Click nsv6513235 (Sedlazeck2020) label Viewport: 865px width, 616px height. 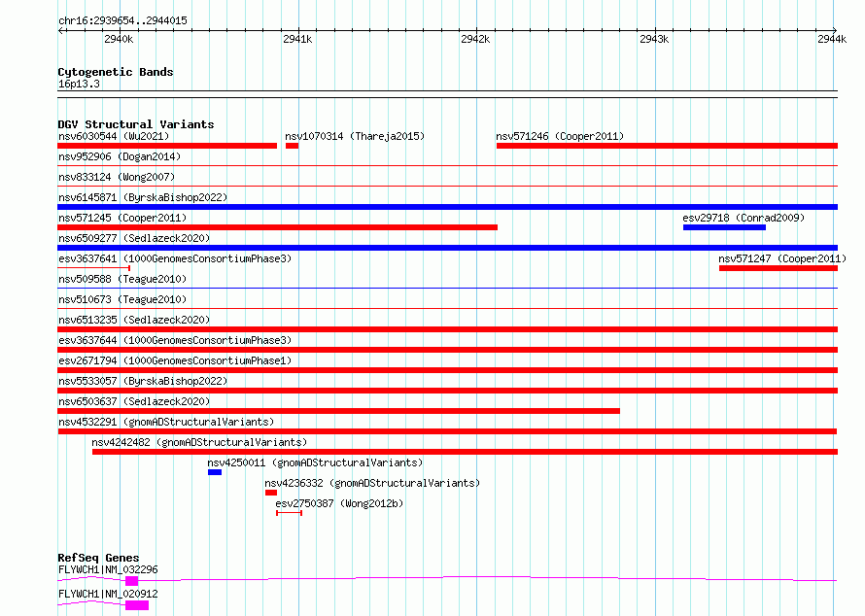coord(134,320)
